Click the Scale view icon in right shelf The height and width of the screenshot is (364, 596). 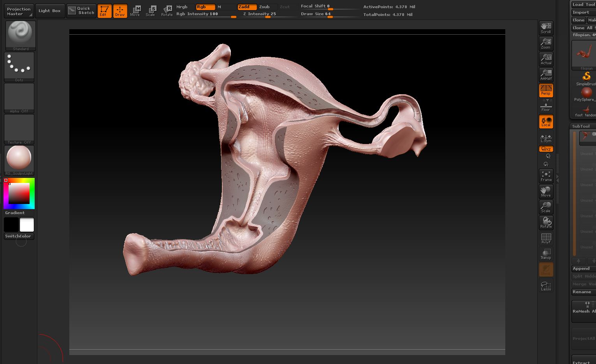point(546,207)
